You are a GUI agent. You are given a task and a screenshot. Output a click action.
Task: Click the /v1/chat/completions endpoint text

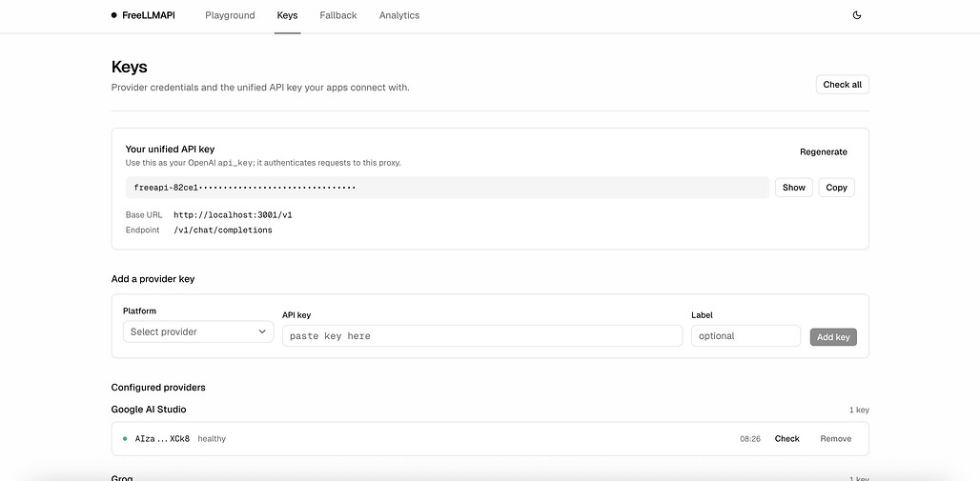[223, 230]
